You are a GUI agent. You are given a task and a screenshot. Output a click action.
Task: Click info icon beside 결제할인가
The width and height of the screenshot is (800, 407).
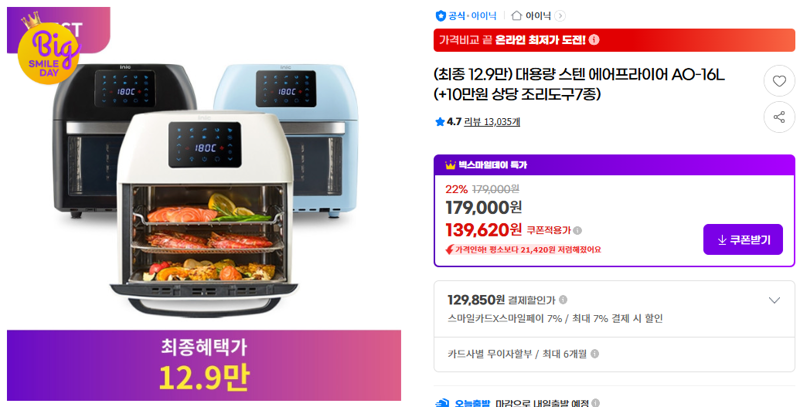563,299
